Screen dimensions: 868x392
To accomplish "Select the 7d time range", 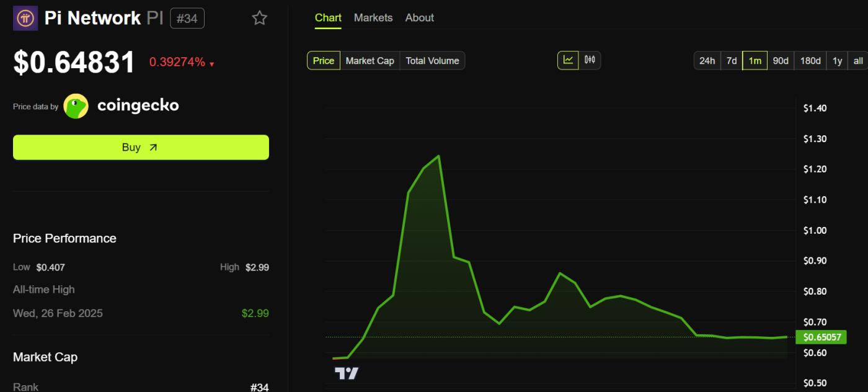I will pos(732,60).
